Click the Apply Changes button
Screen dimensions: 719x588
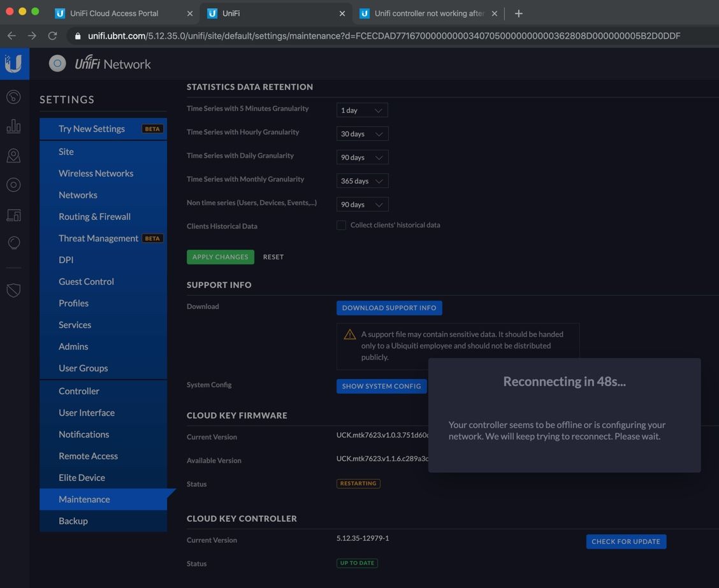[x=220, y=257]
